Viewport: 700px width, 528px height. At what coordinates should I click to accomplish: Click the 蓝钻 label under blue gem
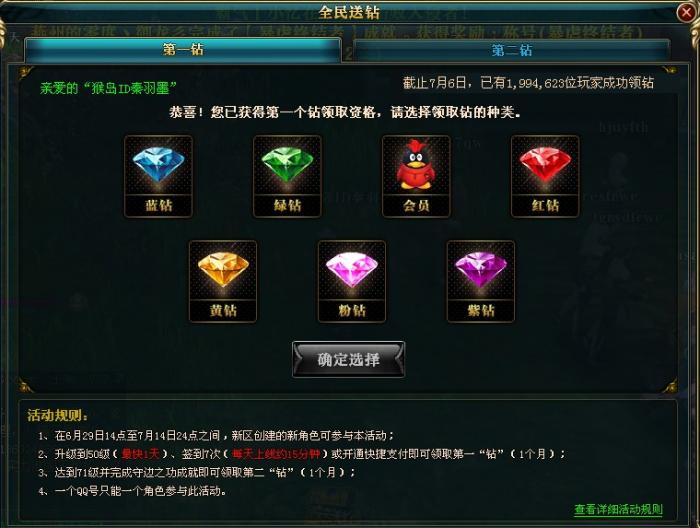(x=158, y=205)
